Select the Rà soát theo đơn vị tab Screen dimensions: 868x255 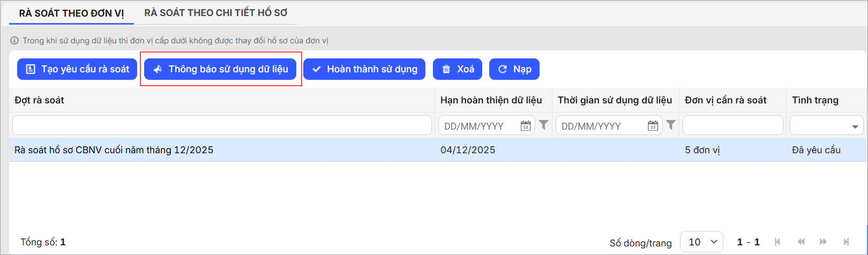[71, 13]
